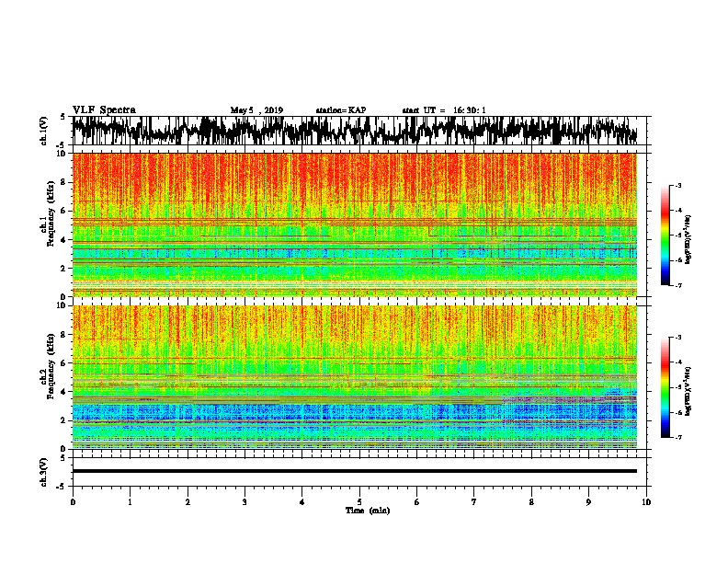
Task: Click the "8" label on the time axis
Action: pos(531,501)
